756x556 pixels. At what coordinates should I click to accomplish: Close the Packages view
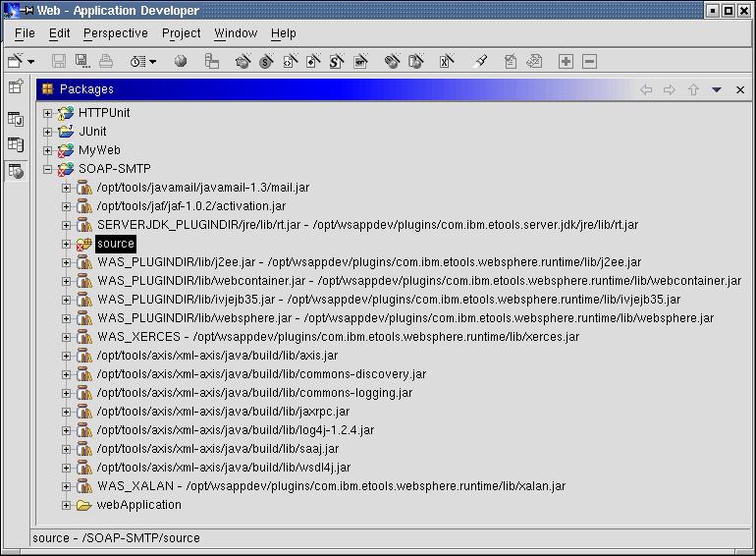(739, 89)
